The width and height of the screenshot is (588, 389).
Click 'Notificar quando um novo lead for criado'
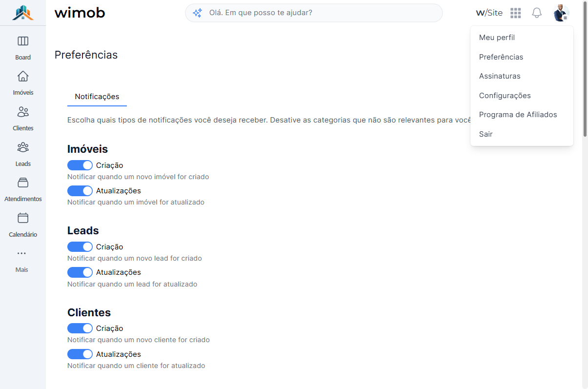tap(135, 258)
